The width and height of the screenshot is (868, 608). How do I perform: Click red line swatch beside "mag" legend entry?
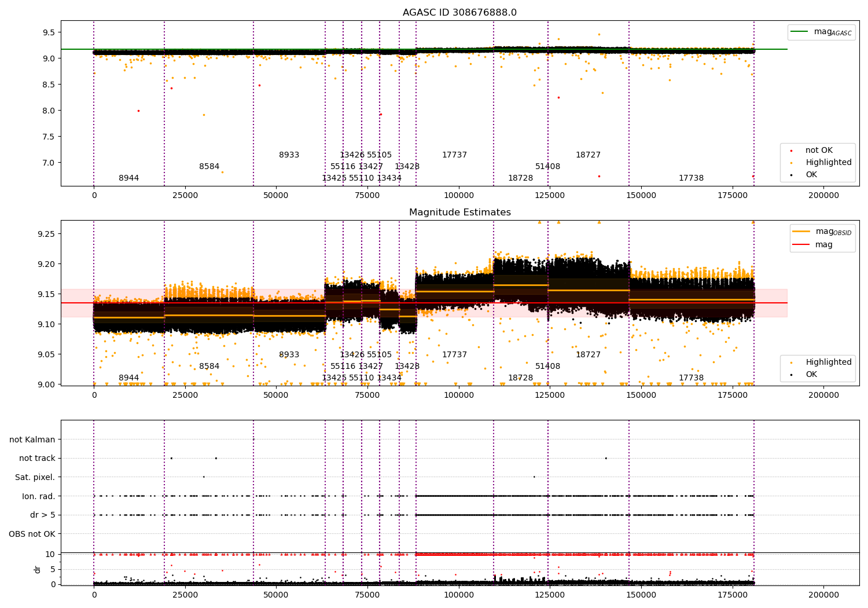click(x=801, y=245)
